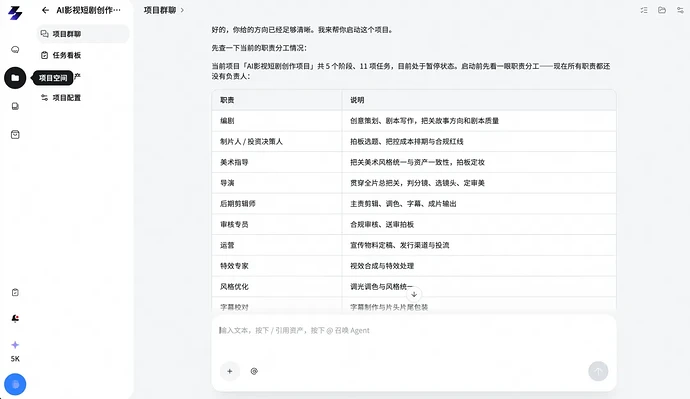Open the clipboard check icon near the rail bottom

coord(15,293)
